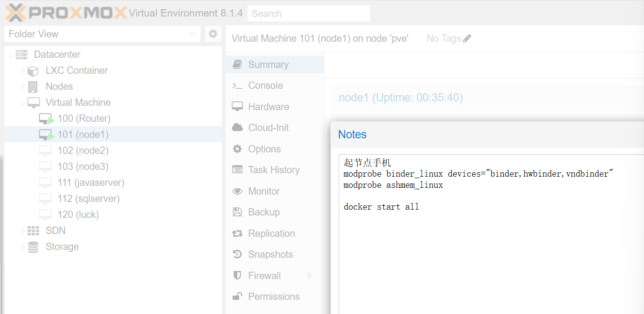Click the Permissions unlock icon
Image resolution: width=644 pixels, height=314 pixels.
pyautogui.click(x=237, y=297)
